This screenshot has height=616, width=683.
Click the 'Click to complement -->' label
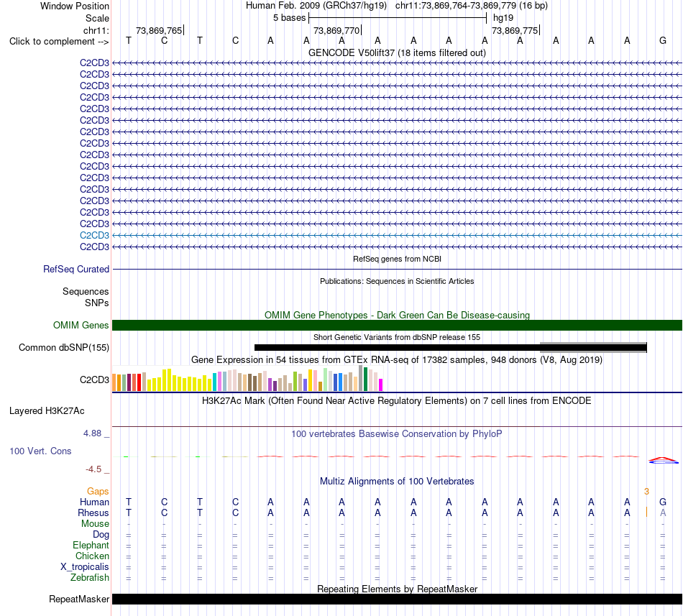pyautogui.click(x=59, y=42)
